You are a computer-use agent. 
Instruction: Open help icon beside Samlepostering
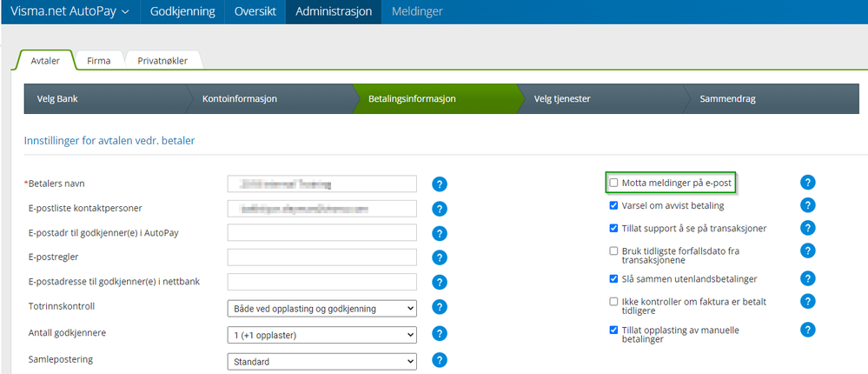[439, 360]
